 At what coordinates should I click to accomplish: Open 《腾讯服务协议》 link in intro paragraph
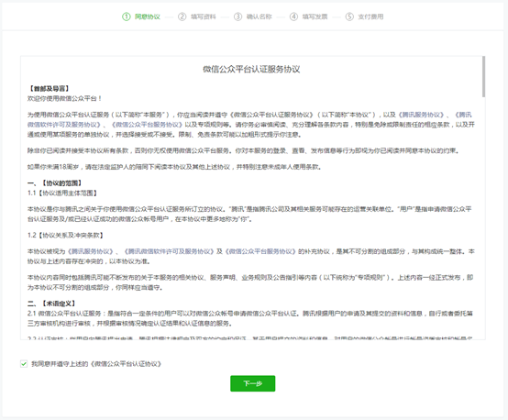click(421, 115)
